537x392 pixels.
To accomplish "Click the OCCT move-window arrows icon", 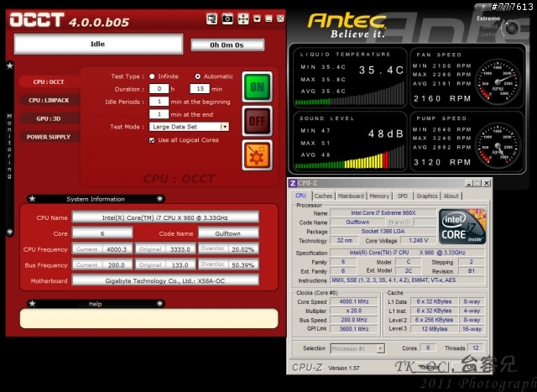I will point(243,18).
